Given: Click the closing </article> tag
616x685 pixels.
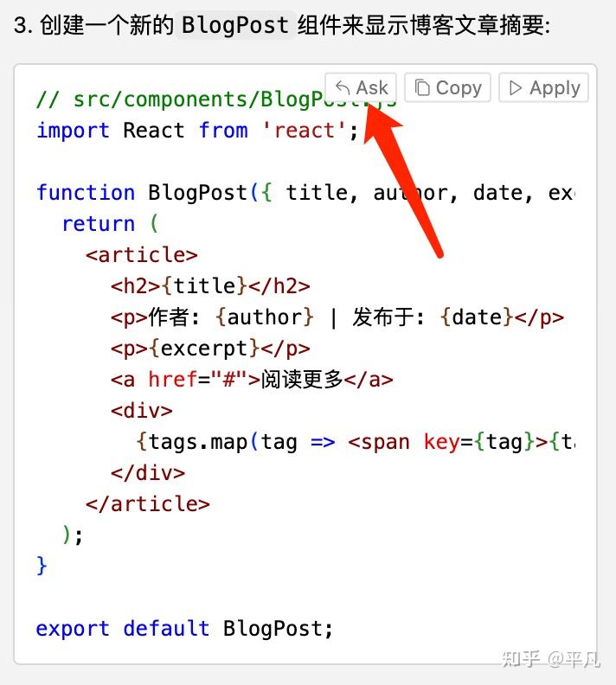Looking at the screenshot, I should 148,503.
